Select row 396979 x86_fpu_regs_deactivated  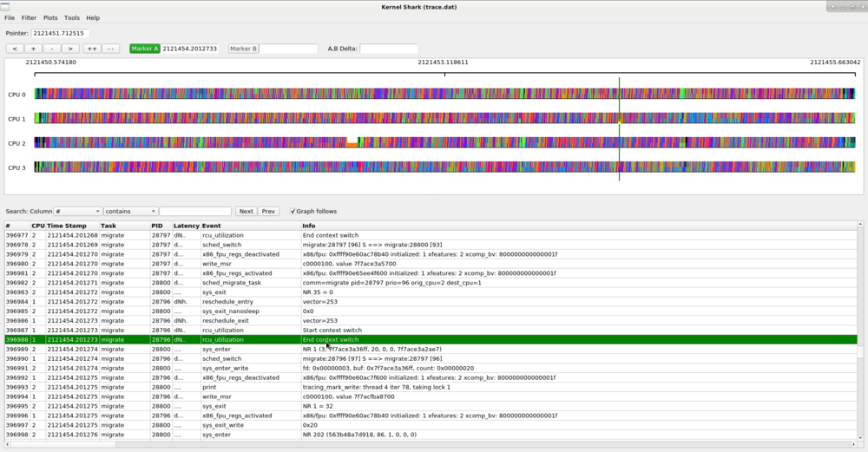431,254
